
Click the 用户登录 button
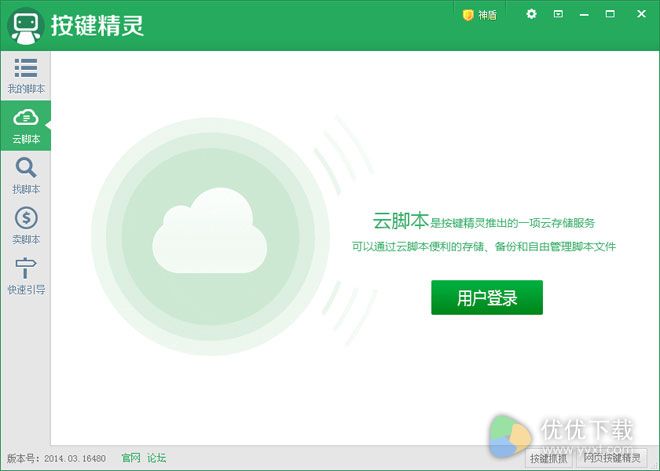(487, 298)
